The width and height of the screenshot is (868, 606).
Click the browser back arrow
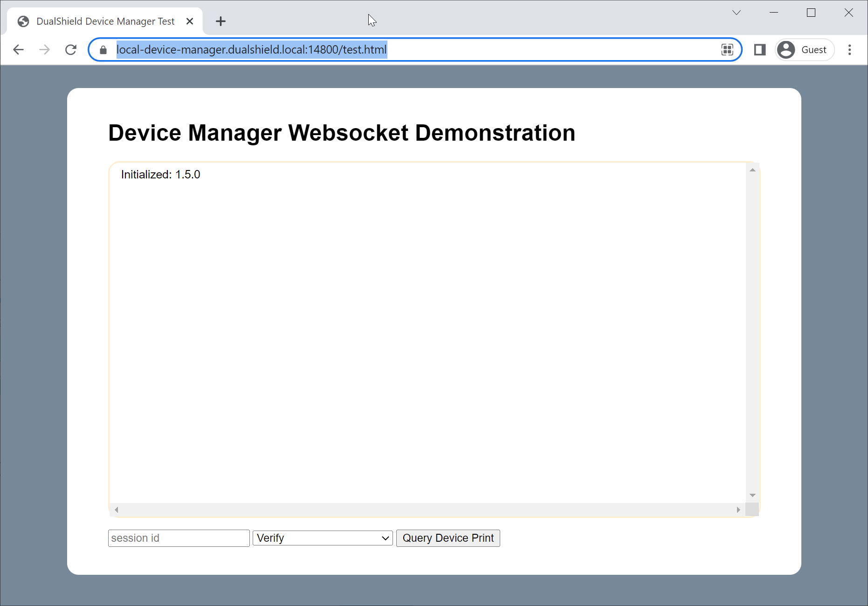coord(18,50)
